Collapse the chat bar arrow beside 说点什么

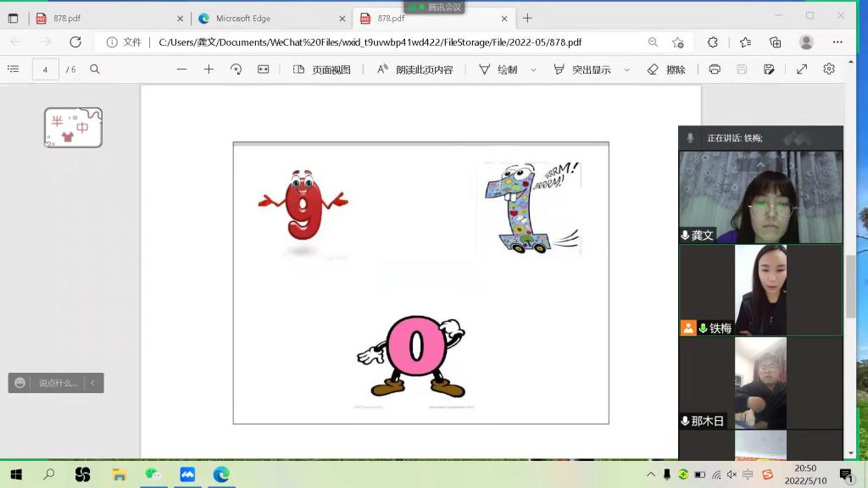(92, 383)
